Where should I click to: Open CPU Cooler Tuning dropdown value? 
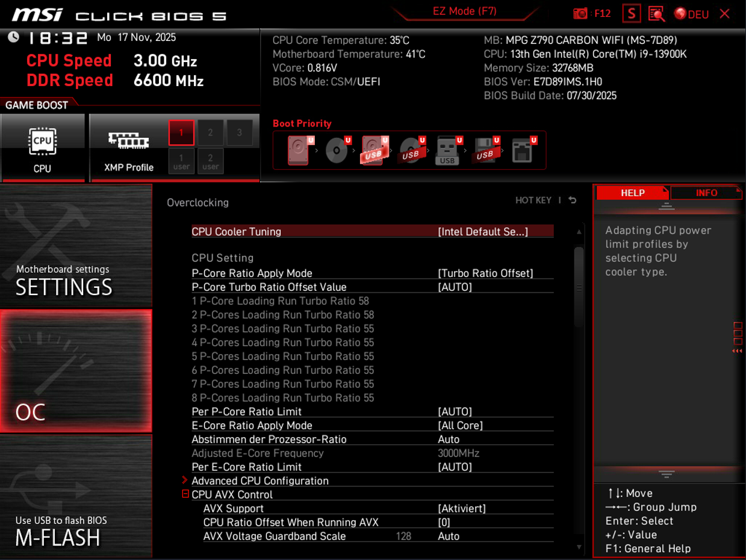[483, 232]
